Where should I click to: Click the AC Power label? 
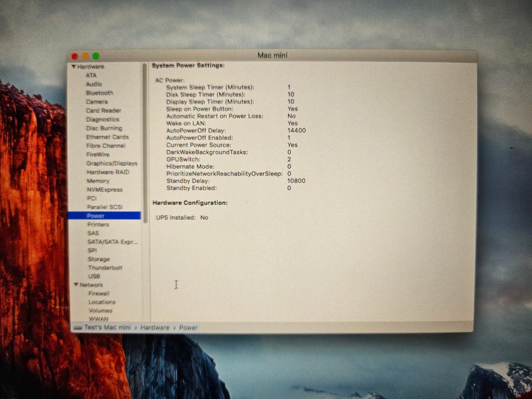click(x=170, y=80)
